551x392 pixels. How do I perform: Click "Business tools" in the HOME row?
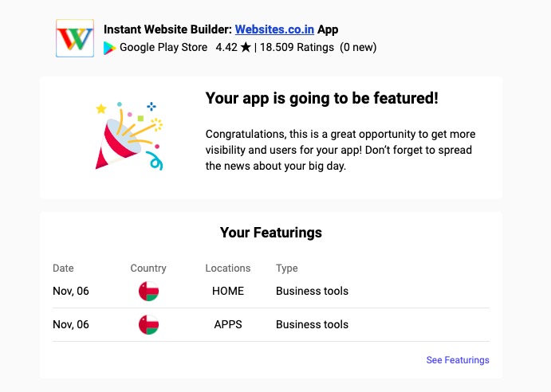tap(312, 291)
